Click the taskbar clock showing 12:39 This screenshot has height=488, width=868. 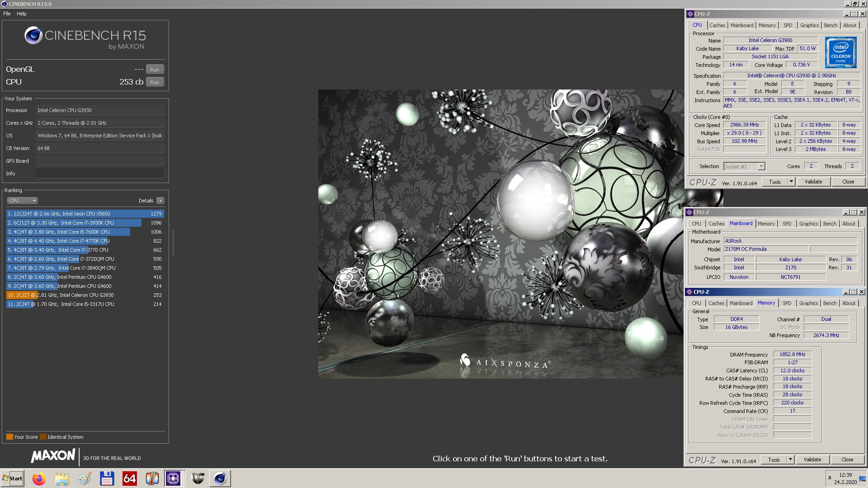pyautogui.click(x=845, y=475)
